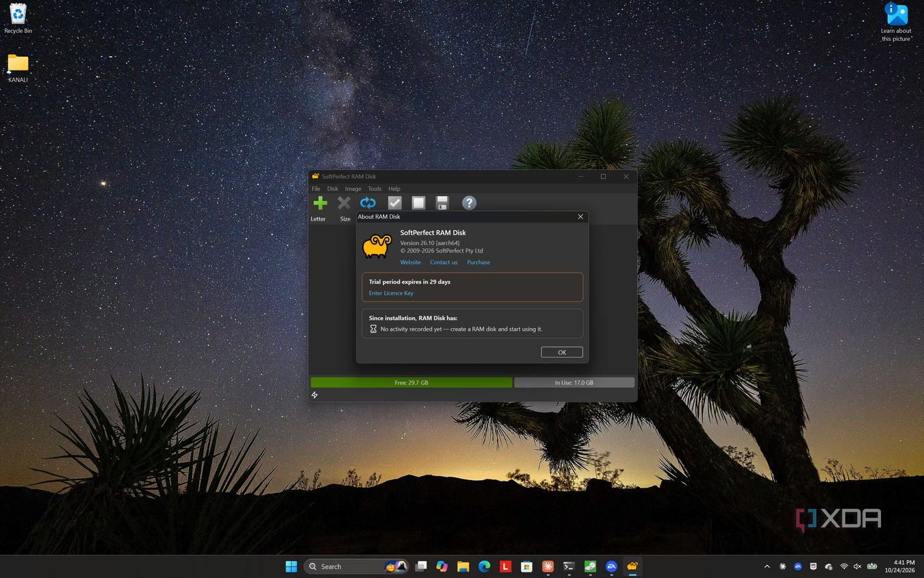Open the Image menu
This screenshot has width=924, height=578.
[353, 189]
